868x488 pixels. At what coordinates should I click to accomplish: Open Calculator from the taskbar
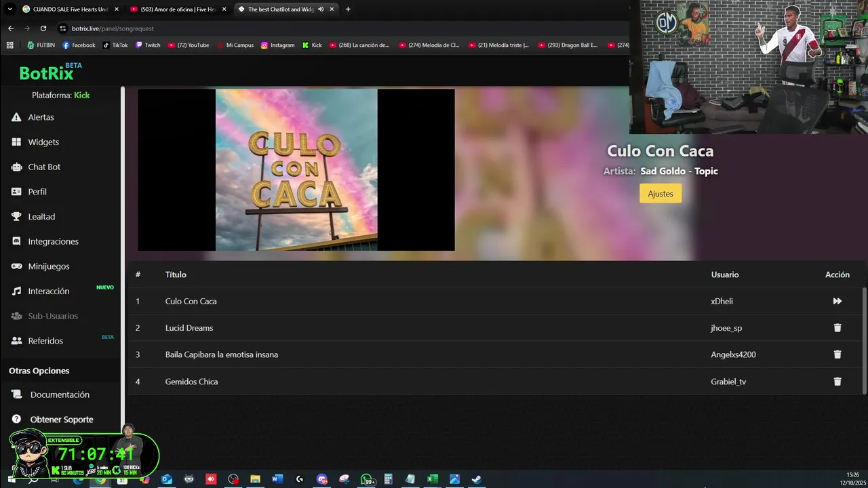(x=389, y=479)
